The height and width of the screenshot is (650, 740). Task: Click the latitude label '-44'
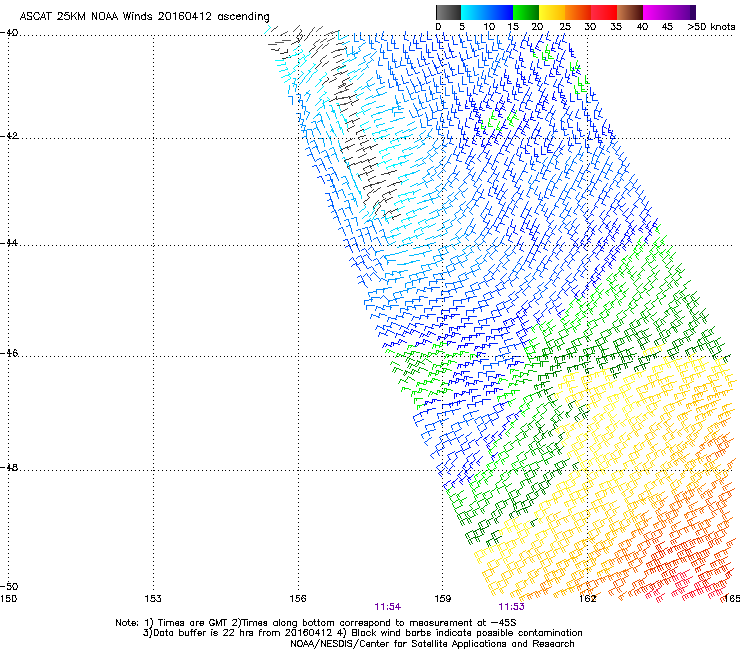tap(9, 243)
